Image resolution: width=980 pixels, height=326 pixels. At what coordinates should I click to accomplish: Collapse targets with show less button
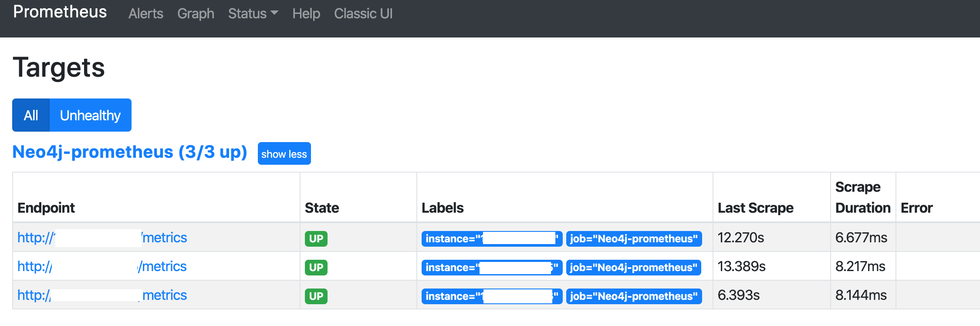click(284, 153)
